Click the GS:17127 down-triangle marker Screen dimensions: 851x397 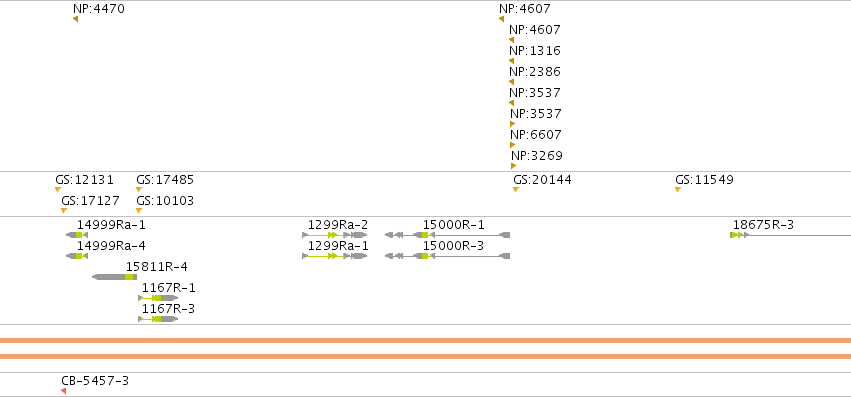click(64, 210)
